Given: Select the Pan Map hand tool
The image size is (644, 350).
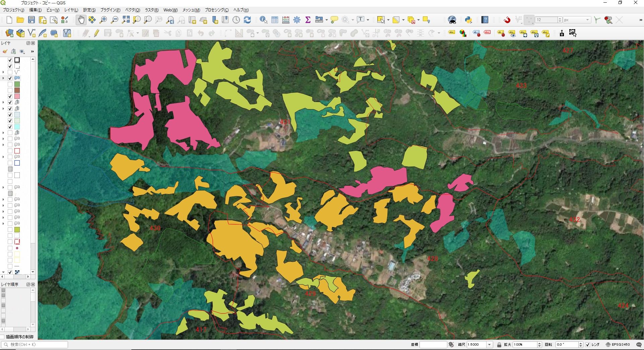Looking at the screenshot, I should 81,20.
